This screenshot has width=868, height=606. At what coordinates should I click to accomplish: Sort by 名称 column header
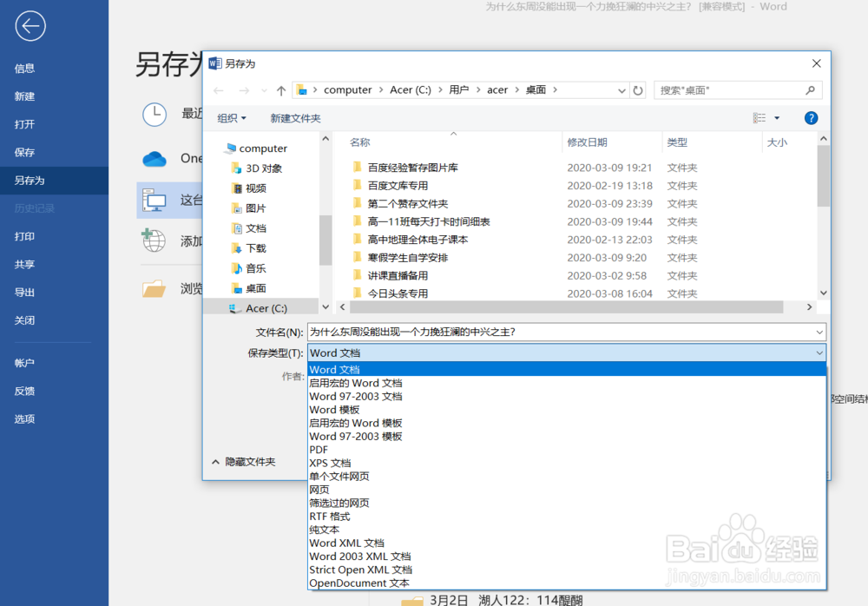tap(360, 142)
